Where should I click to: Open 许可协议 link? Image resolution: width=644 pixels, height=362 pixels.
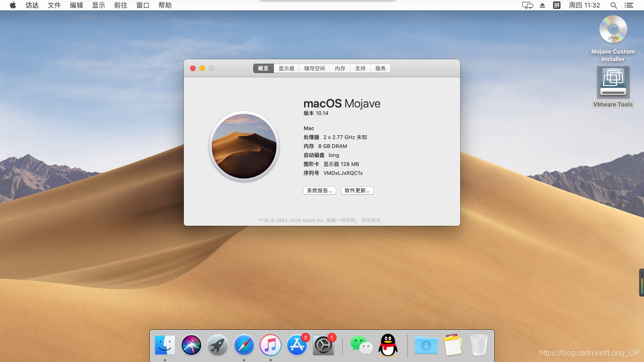coord(371,220)
